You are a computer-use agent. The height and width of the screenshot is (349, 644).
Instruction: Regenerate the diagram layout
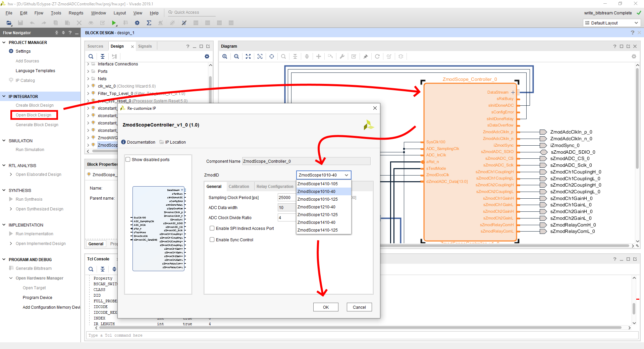(x=377, y=56)
